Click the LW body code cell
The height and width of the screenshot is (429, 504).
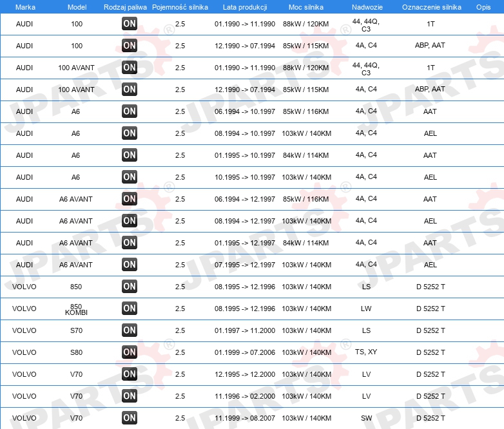pyautogui.click(x=366, y=309)
